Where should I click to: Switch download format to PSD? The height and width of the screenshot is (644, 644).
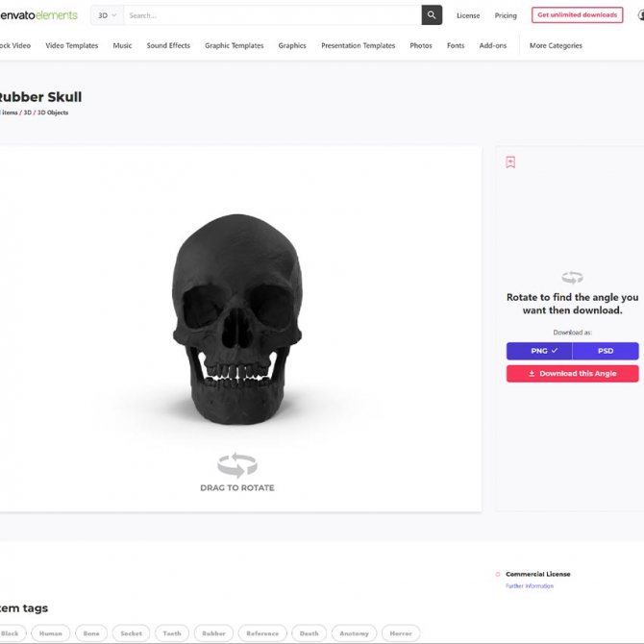(606, 351)
